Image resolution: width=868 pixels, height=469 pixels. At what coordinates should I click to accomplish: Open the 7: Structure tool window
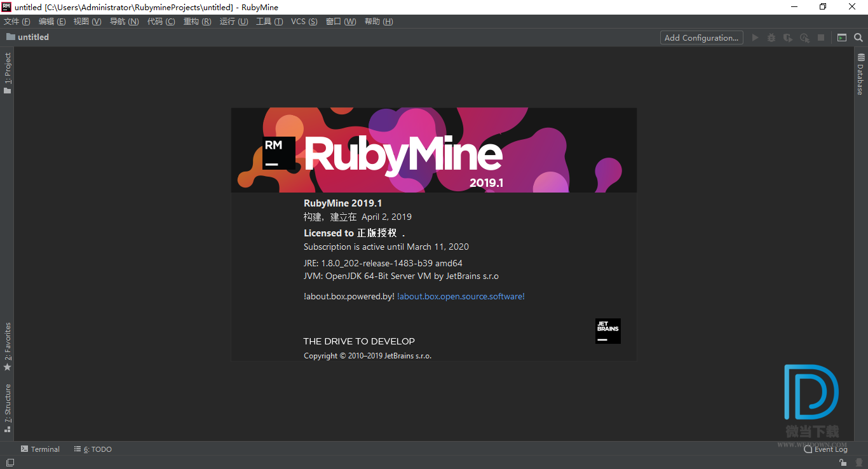pyautogui.click(x=8, y=408)
